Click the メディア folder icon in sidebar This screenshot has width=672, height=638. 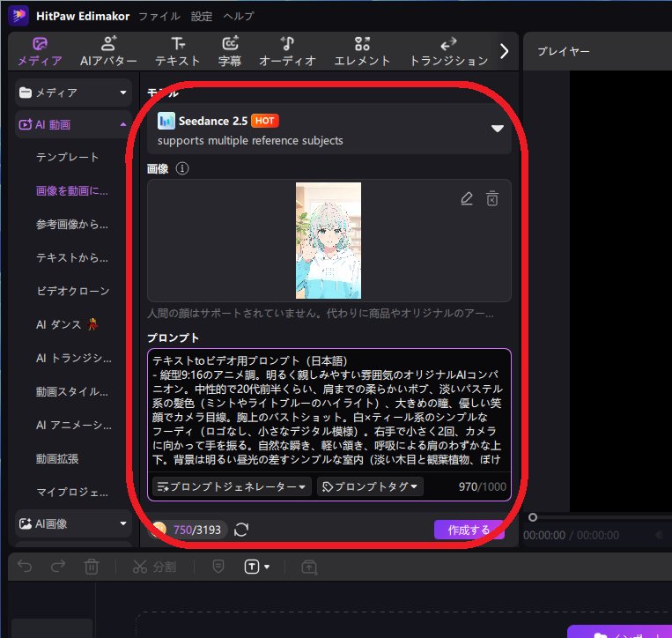tap(26, 93)
